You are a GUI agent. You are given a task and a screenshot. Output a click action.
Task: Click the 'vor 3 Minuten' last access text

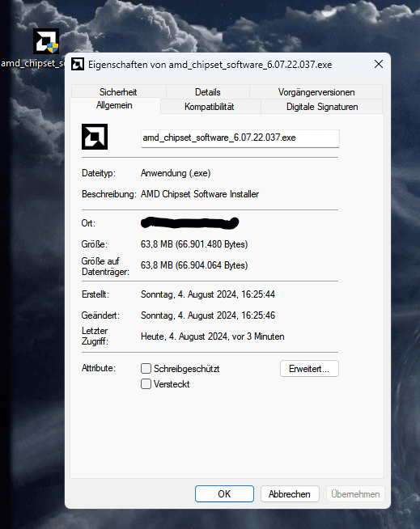(258, 336)
